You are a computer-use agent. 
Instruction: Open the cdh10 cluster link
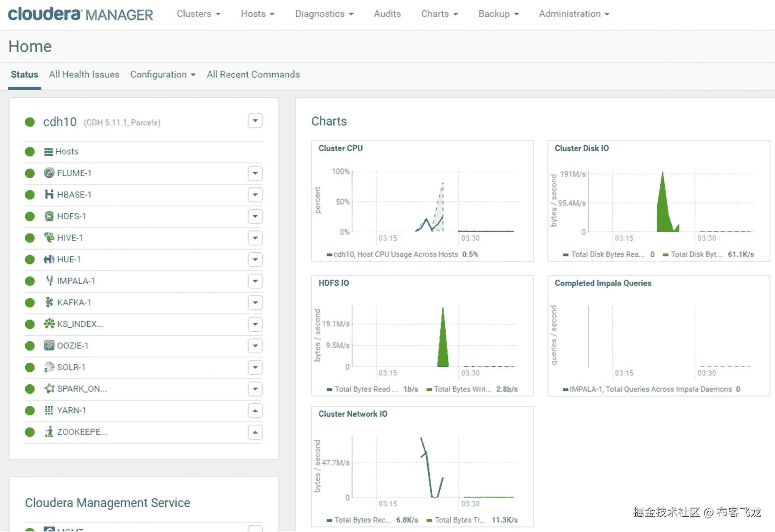pyautogui.click(x=60, y=122)
